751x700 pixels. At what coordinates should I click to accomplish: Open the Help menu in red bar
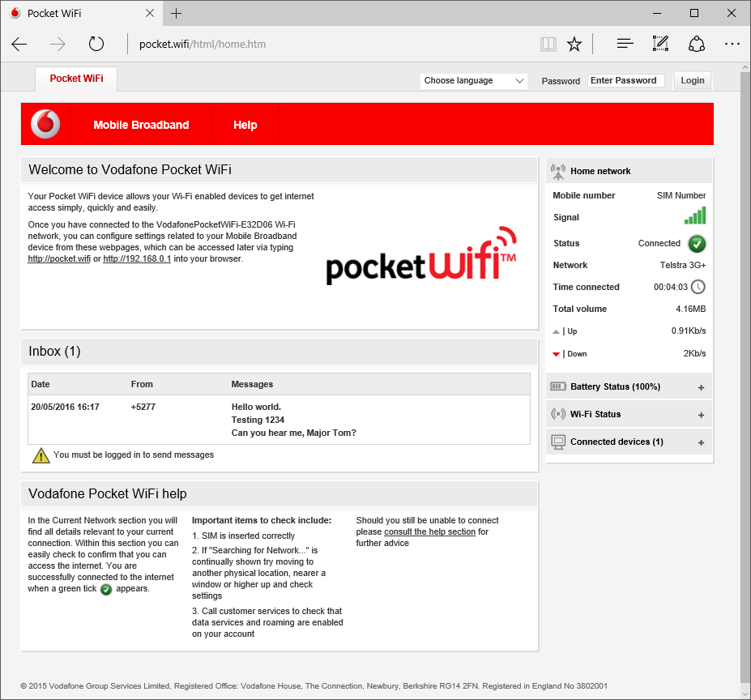click(x=245, y=125)
